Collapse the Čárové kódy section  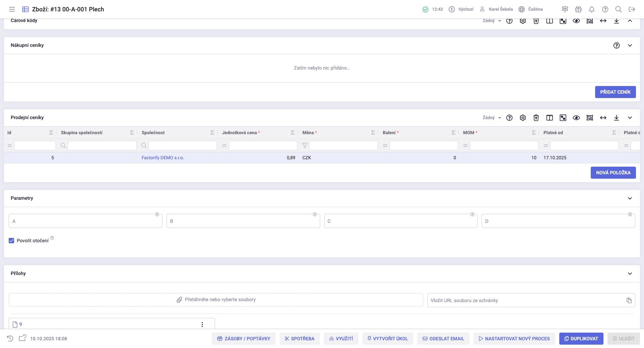click(630, 21)
